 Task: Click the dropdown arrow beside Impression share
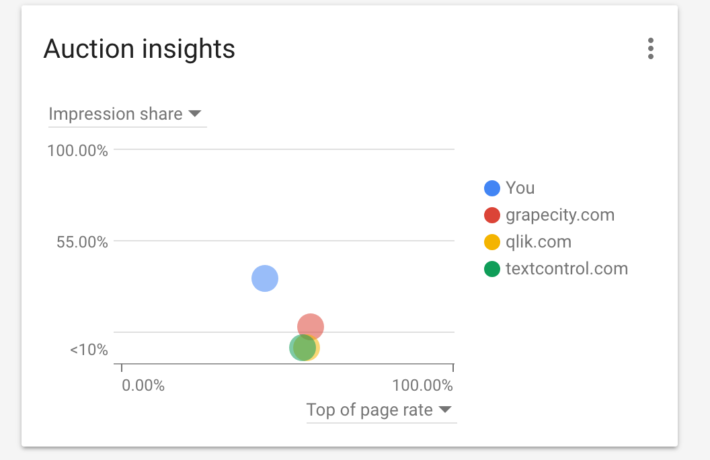click(195, 114)
